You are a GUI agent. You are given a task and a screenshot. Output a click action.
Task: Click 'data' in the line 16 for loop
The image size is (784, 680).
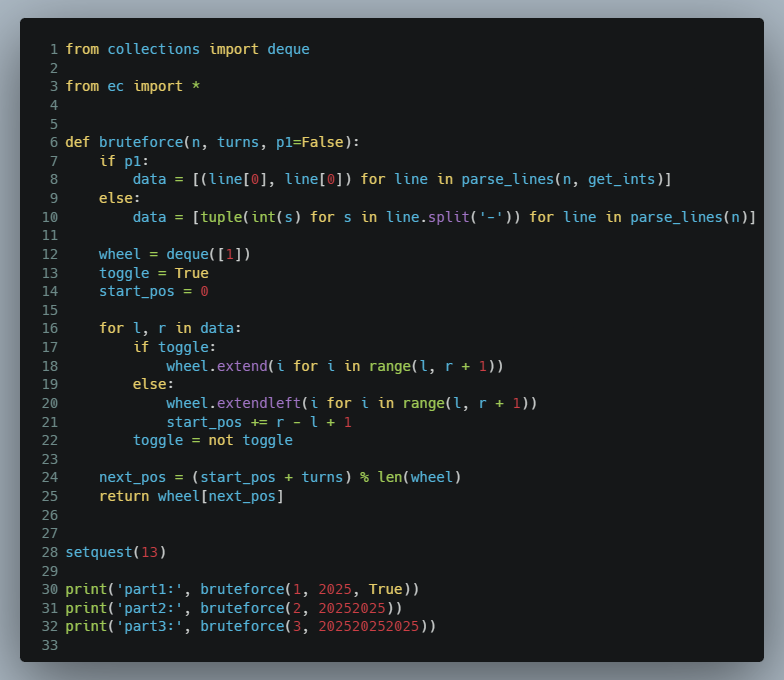[x=217, y=328]
